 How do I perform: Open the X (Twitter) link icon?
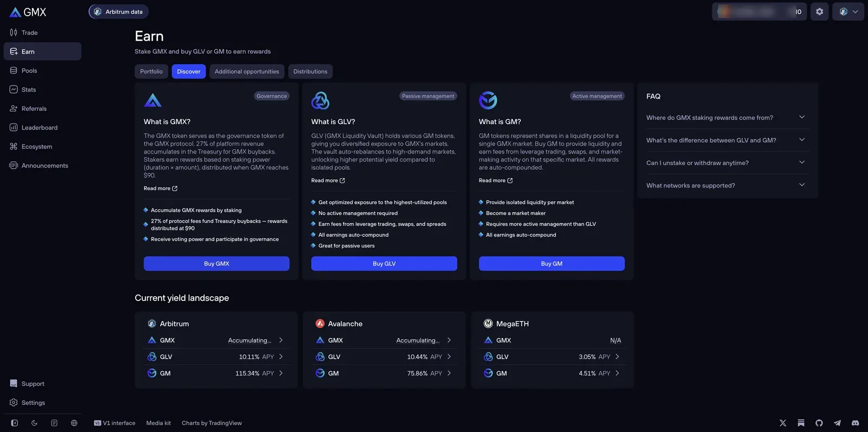[783, 423]
